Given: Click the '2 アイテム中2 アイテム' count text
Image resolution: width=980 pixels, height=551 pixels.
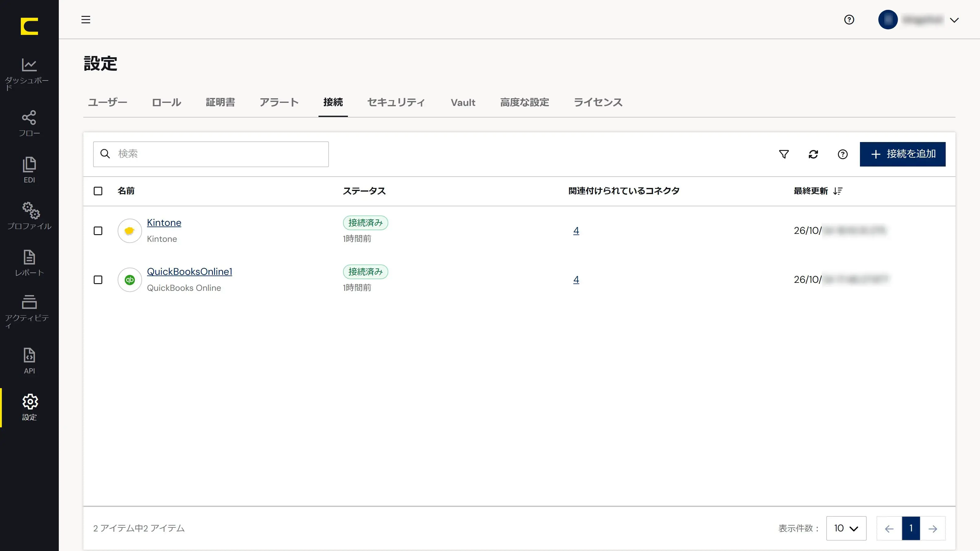Looking at the screenshot, I should (139, 528).
